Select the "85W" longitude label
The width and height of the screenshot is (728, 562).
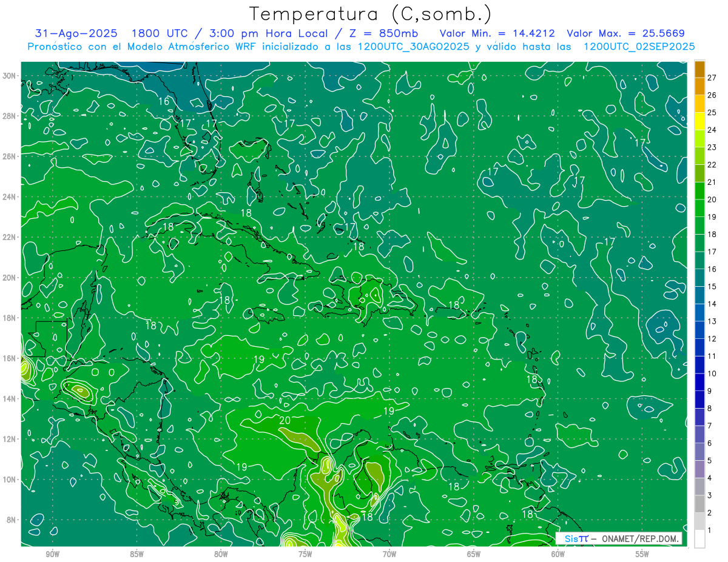(136, 554)
